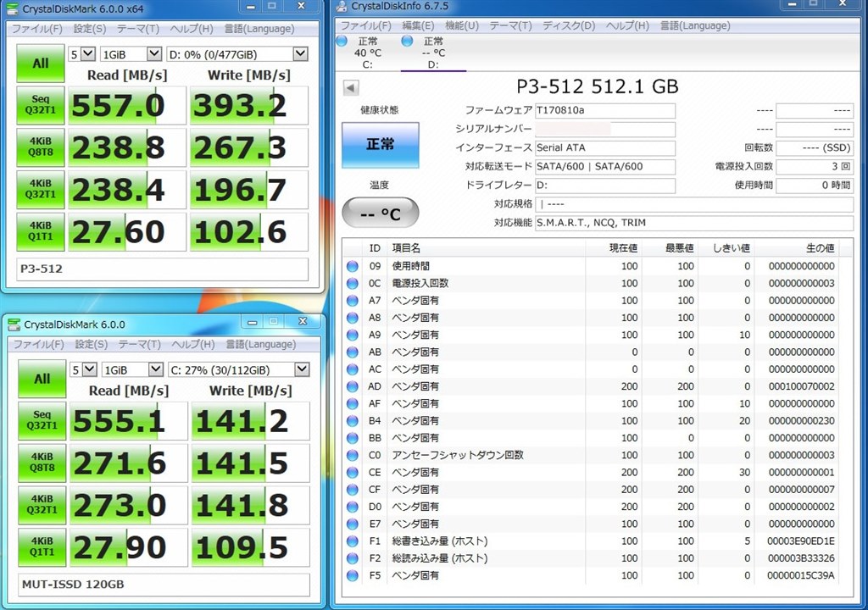Click the blue status icon in row AF
Screen dimensions: 868x610
pos(352,403)
